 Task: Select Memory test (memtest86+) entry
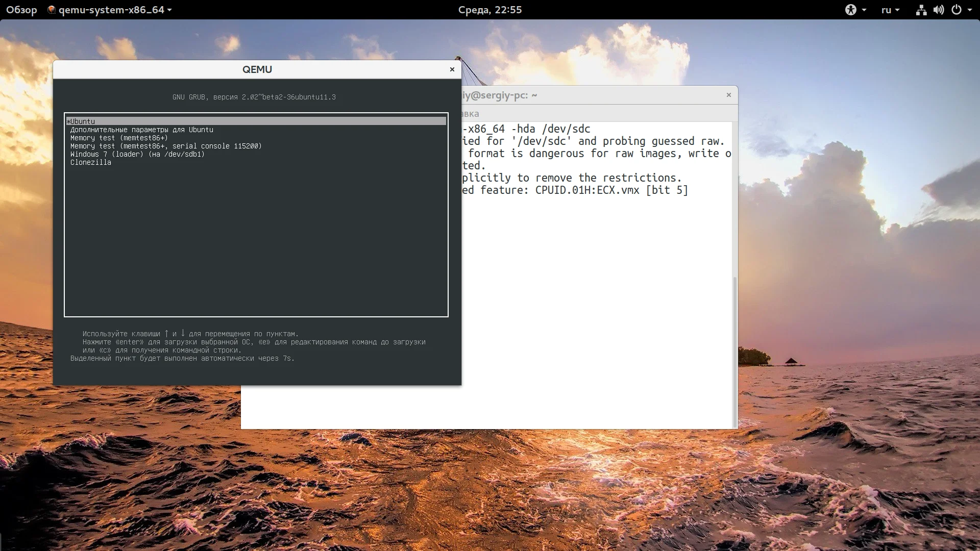119,138
